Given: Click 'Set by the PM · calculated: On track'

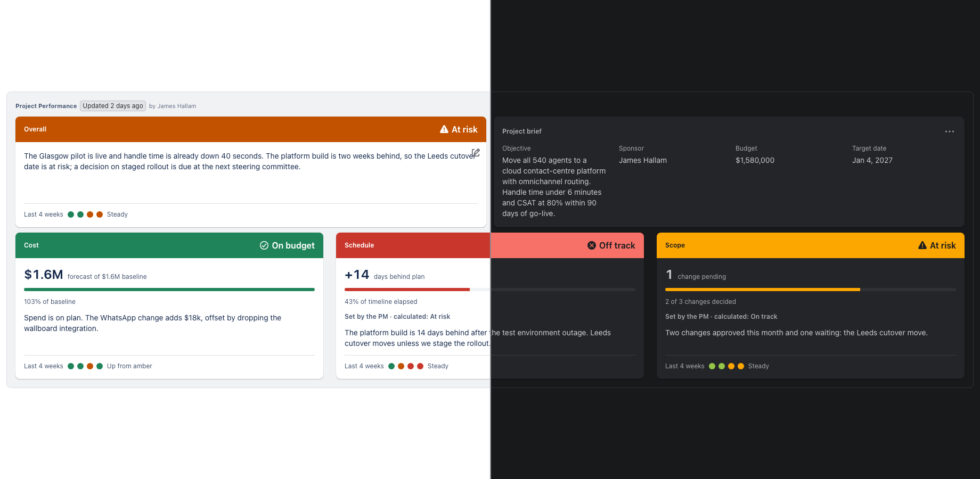Looking at the screenshot, I should pos(721,317).
